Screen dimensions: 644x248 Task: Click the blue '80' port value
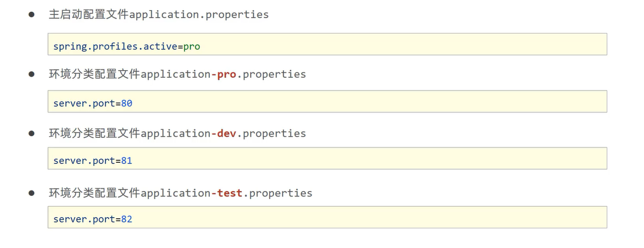[127, 103]
